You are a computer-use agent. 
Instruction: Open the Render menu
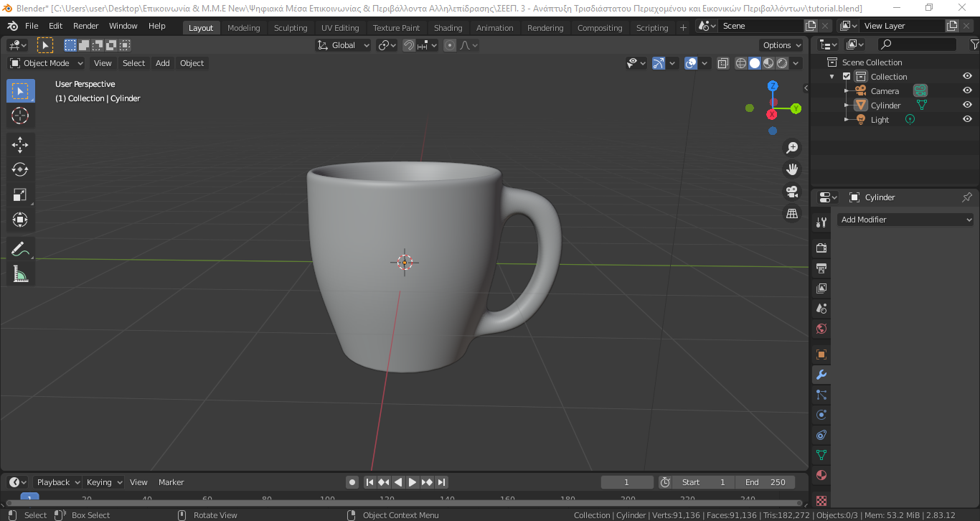[x=86, y=26]
